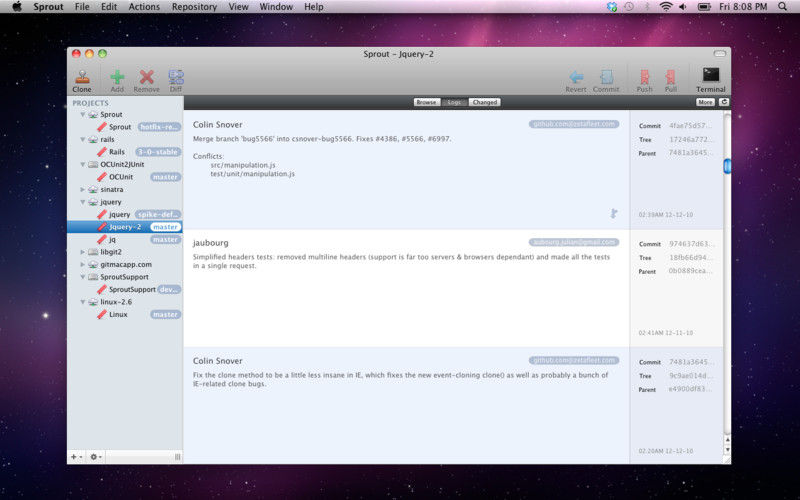Switch to the Changed tab

(485, 102)
